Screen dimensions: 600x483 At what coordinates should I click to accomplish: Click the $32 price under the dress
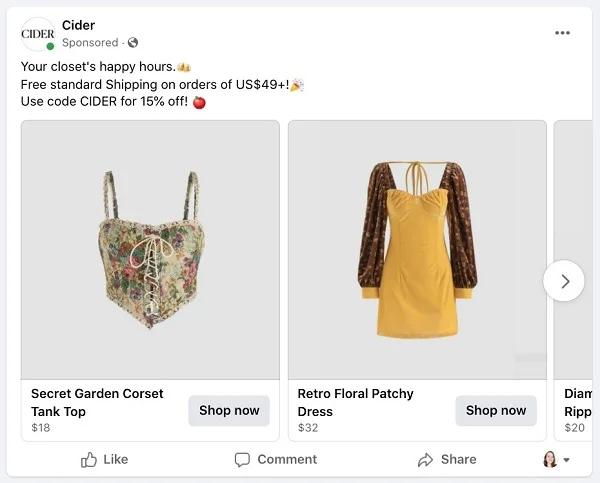pos(308,428)
